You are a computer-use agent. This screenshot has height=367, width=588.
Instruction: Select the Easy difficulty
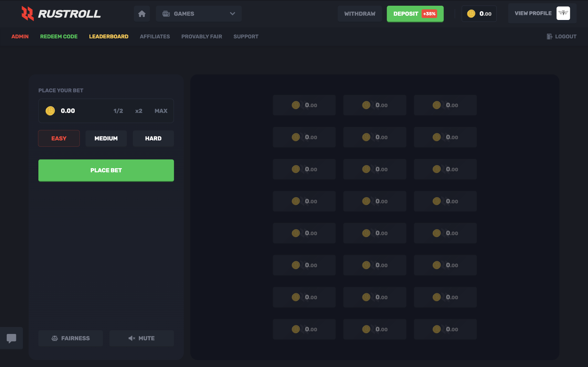point(59,138)
